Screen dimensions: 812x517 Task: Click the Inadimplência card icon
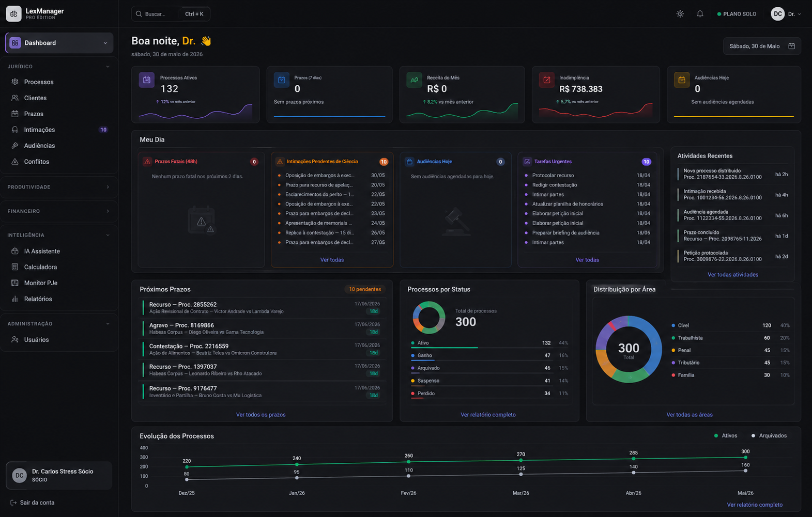547,80
